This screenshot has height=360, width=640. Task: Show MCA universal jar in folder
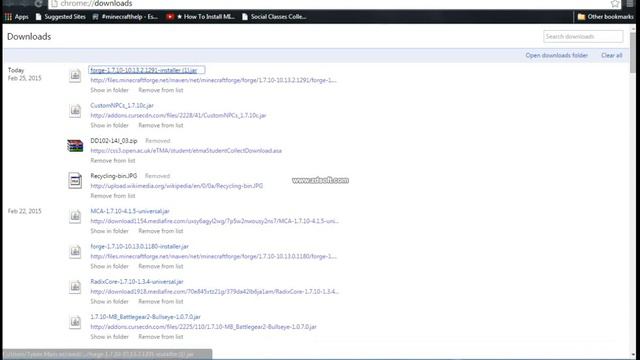(x=109, y=231)
